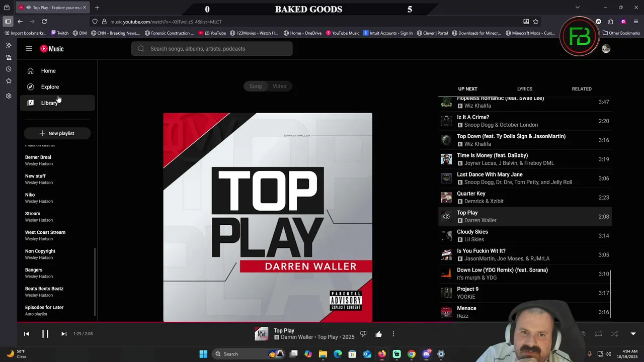Image resolution: width=644 pixels, height=362 pixels.
Task: Play Iz It A Crime? from the queue
Action: (x=525, y=121)
